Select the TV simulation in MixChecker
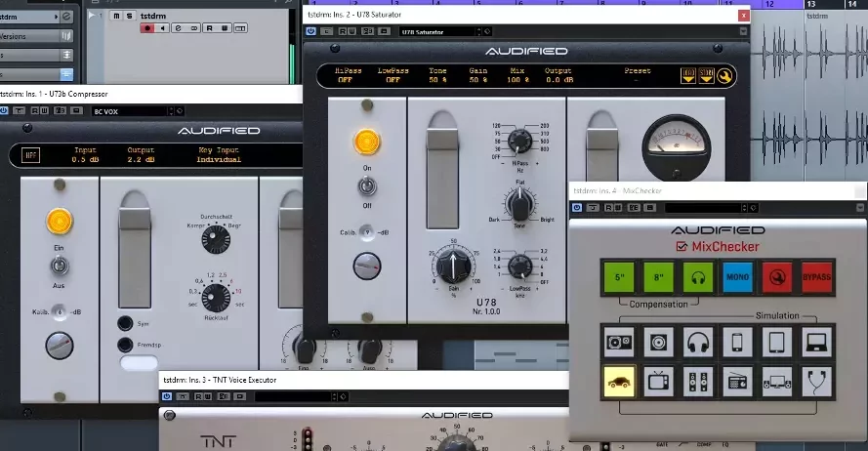Image resolution: width=868 pixels, height=451 pixels. tap(658, 382)
